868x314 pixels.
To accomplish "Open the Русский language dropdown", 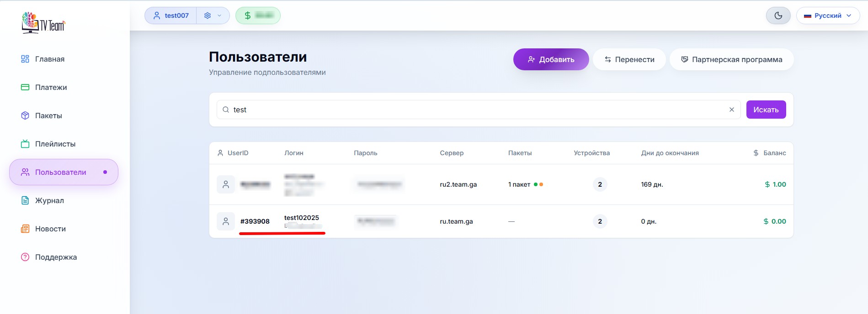I will click(x=828, y=16).
